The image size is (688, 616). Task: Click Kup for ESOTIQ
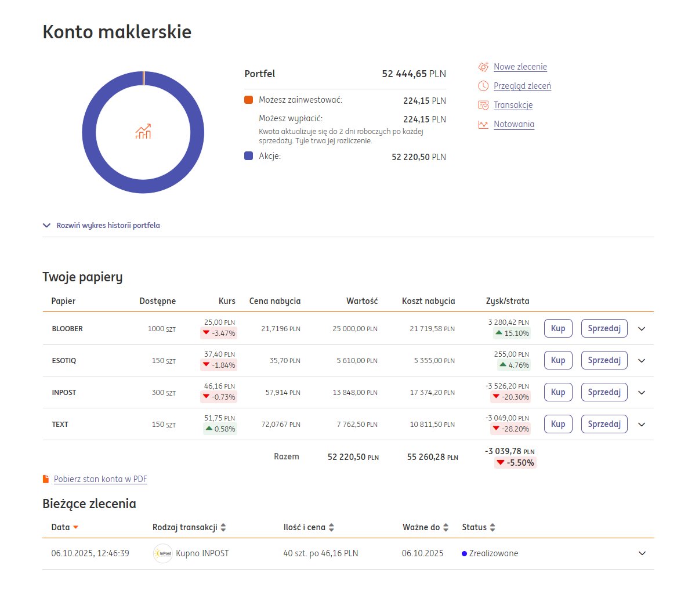coord(558,360)
